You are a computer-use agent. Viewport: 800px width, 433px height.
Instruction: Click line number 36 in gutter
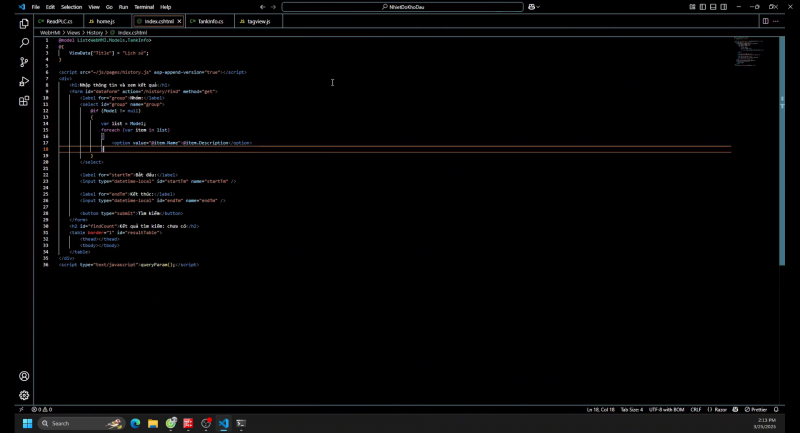(46, 265)
